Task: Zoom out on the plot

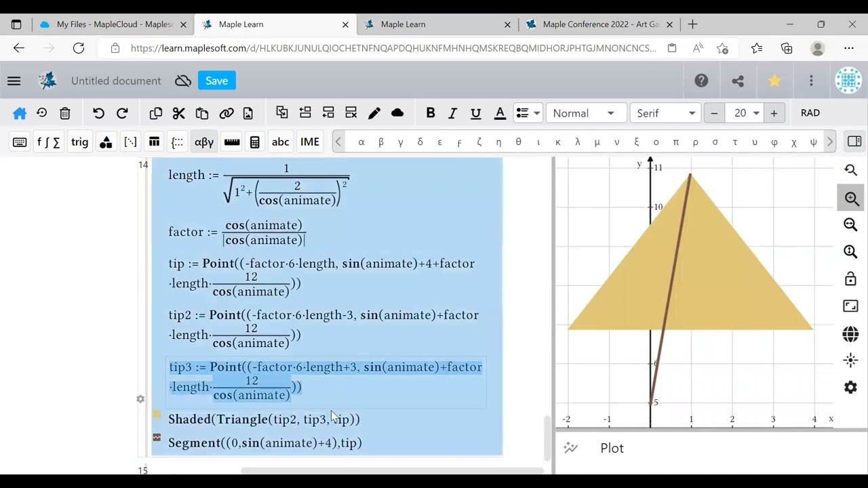Action: click(x=850, y=225)
